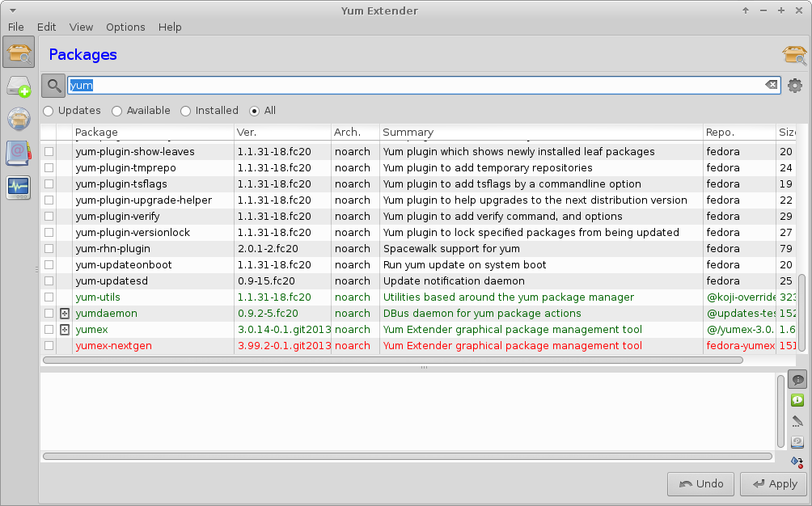Sort by the Summary column header
Screen dimensions: 812x506
(x=541, y=132)
